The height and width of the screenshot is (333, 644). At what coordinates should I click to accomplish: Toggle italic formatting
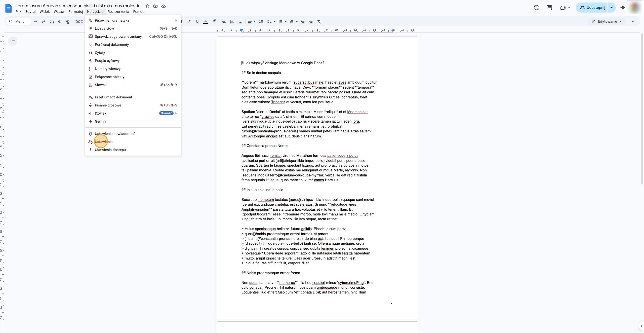[189, 22]
